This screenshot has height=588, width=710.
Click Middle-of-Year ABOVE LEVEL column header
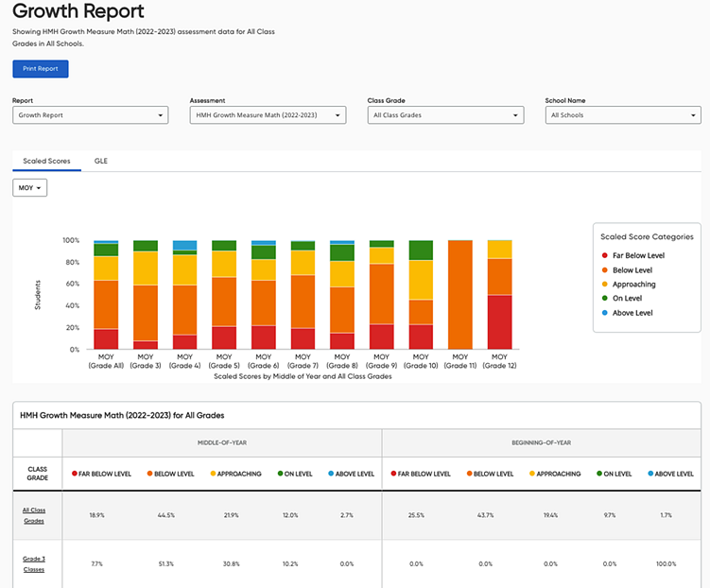point(352,474)
